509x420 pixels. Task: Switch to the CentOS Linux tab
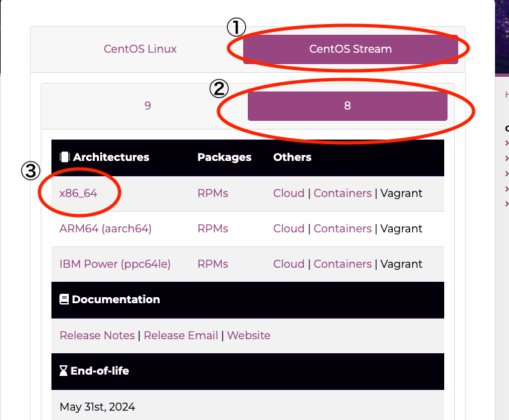[x=140, y=49]
